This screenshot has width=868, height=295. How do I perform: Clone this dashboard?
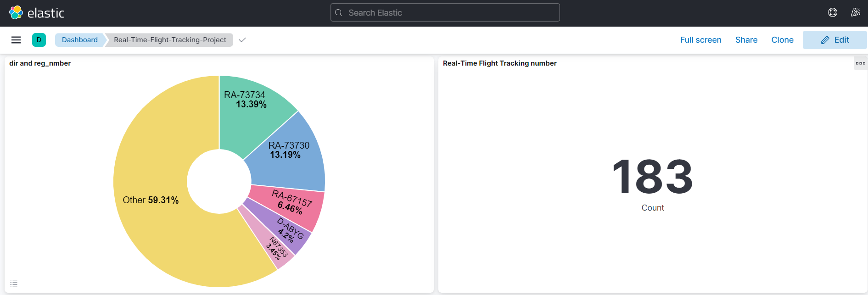click(x=782, y=40)
